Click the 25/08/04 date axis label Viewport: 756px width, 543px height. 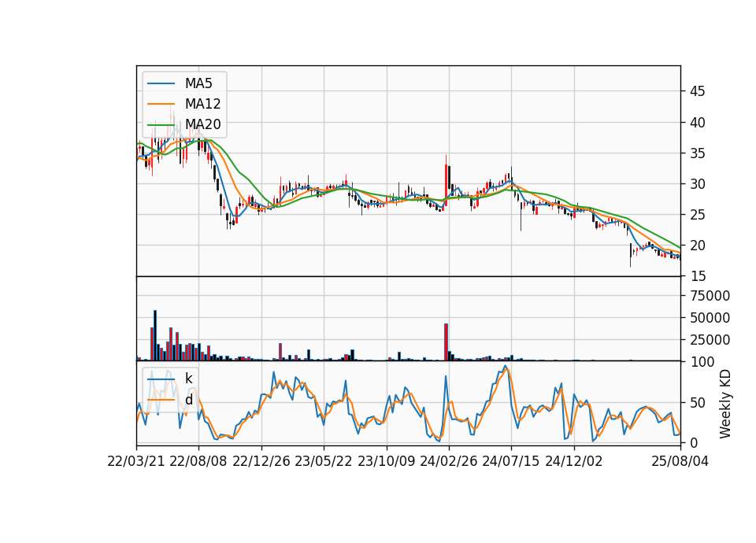(x=680, y=461)
